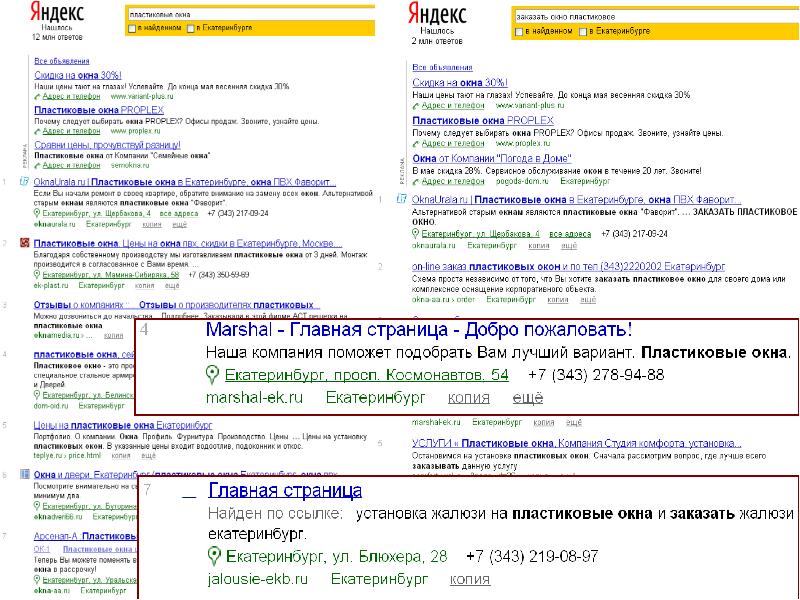
Task: Click map pin above dom-oid.ru result
Action: coord(37,395)
